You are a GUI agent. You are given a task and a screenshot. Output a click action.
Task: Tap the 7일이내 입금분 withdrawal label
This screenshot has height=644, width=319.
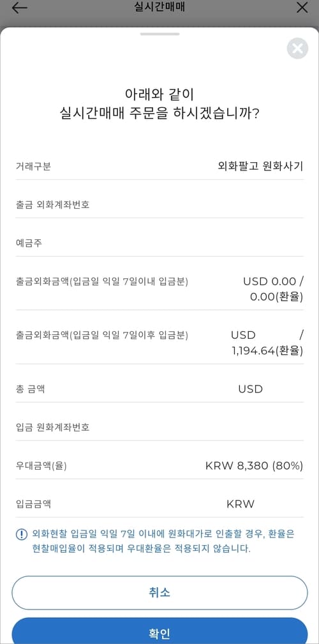pyautogui.click(x=102, y=281)
